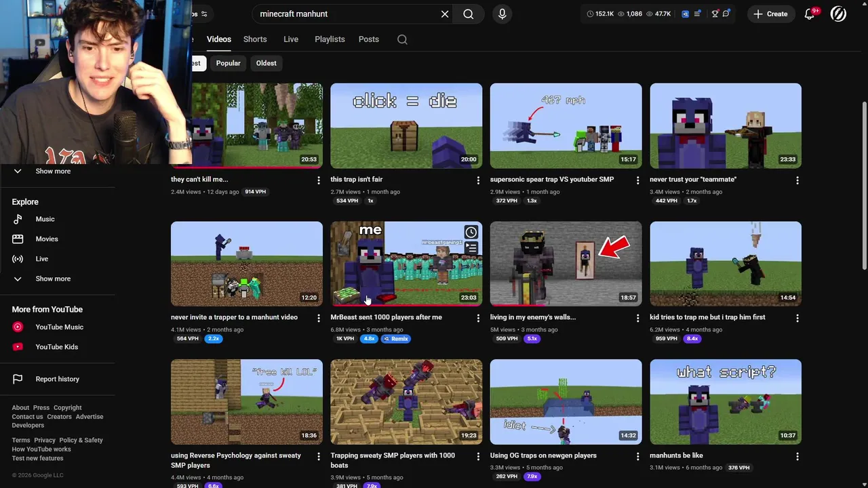
Task: Click the 5.1x multiplier badge
Action: (532, 339)
